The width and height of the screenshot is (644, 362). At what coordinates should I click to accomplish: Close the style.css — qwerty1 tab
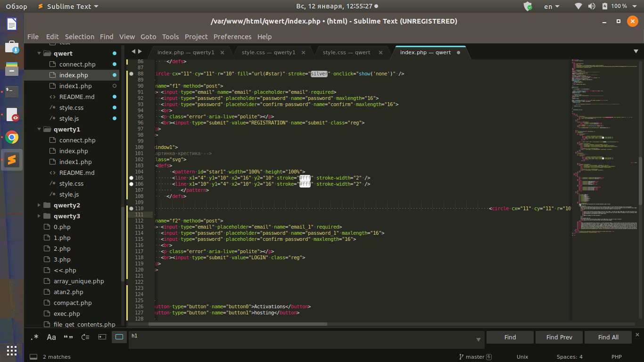coord(303,52)
